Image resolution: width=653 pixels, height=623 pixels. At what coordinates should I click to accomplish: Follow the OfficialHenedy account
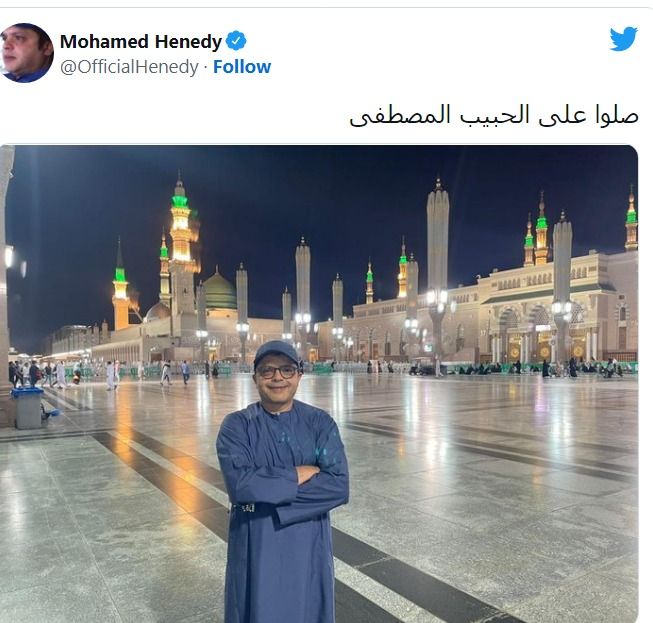pos(242,67)
